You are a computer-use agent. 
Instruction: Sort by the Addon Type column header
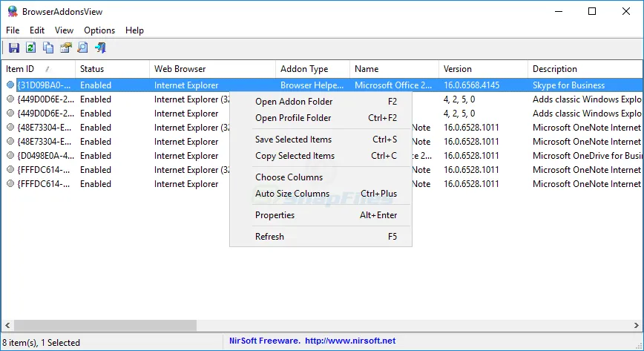click(x=312, y=69)
